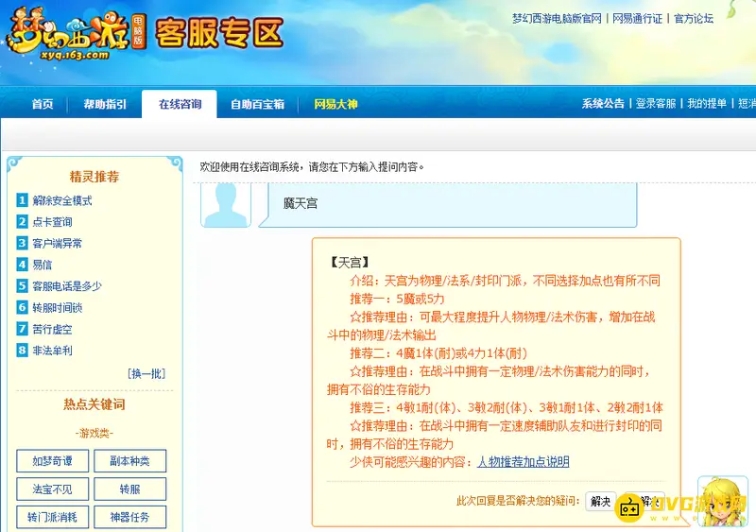
Task: Click the 转门派消耗 keyword button
Action: 53,517
